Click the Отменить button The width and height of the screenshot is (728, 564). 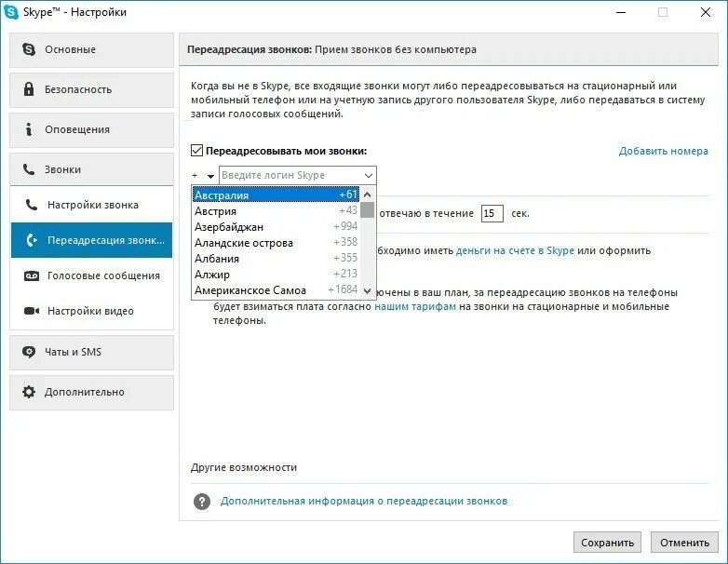click(x=685, y=543)
